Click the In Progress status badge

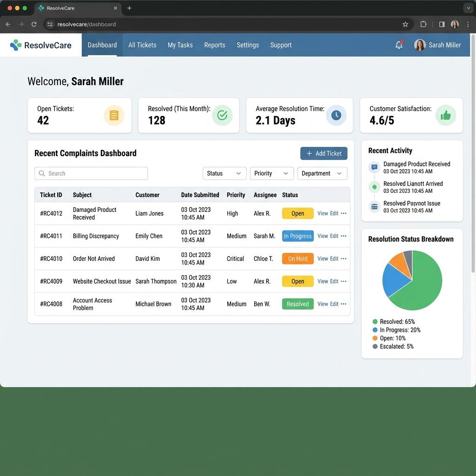[x=297, y=236]
